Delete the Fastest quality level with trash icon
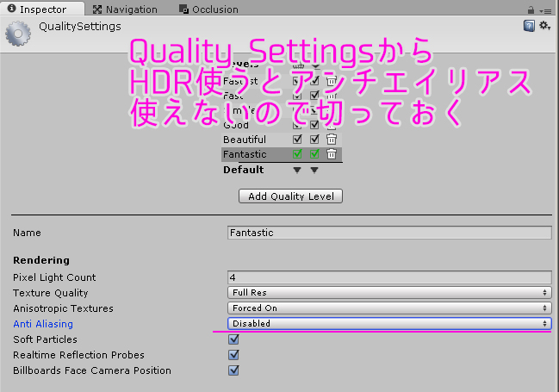Screen dimensions: 559x392 pyautogui.click(x=332, y=81)
